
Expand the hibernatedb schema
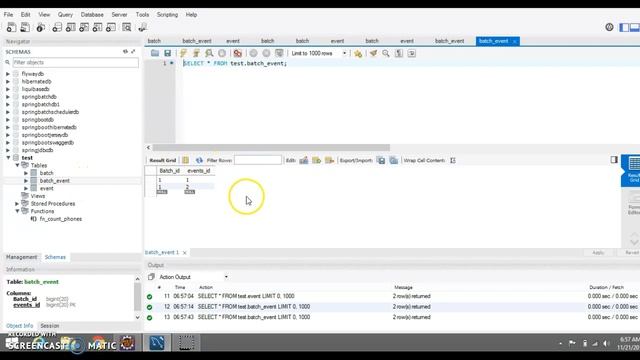coord(8,82)
